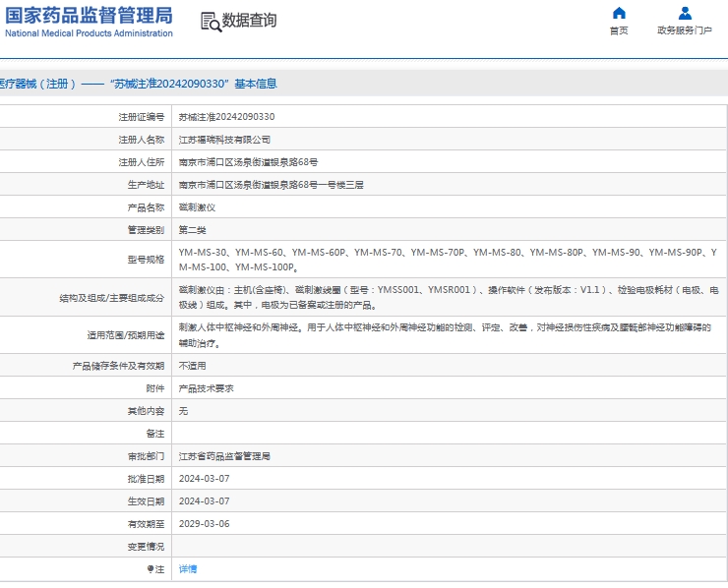
Task: Select registration number 苏械注准20242090330 value
Action: 226,117
